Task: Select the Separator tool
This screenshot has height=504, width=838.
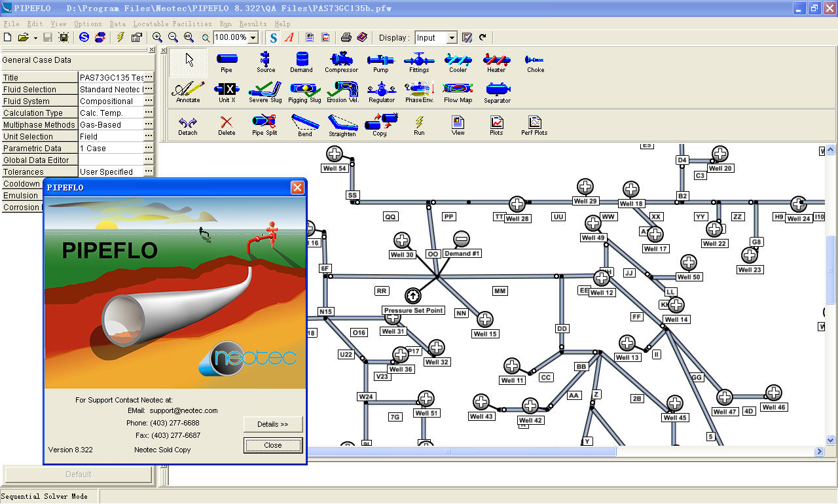Action: tap(498, 92)
